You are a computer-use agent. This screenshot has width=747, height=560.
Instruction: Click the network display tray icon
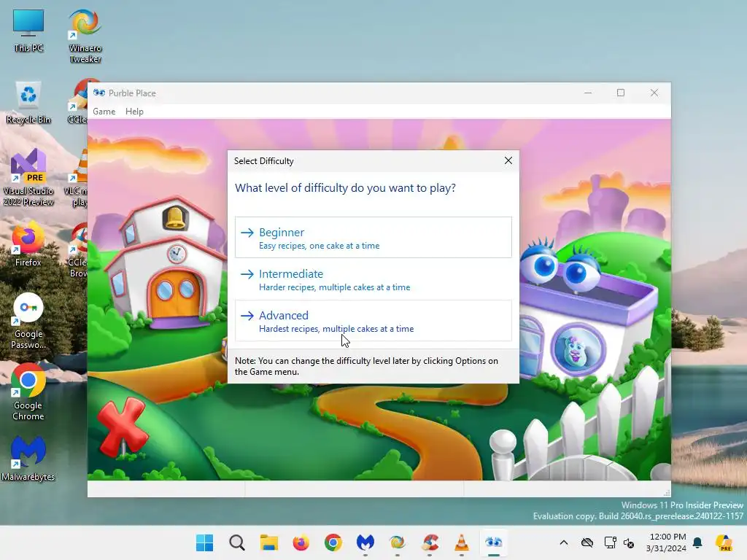point(610,542)
